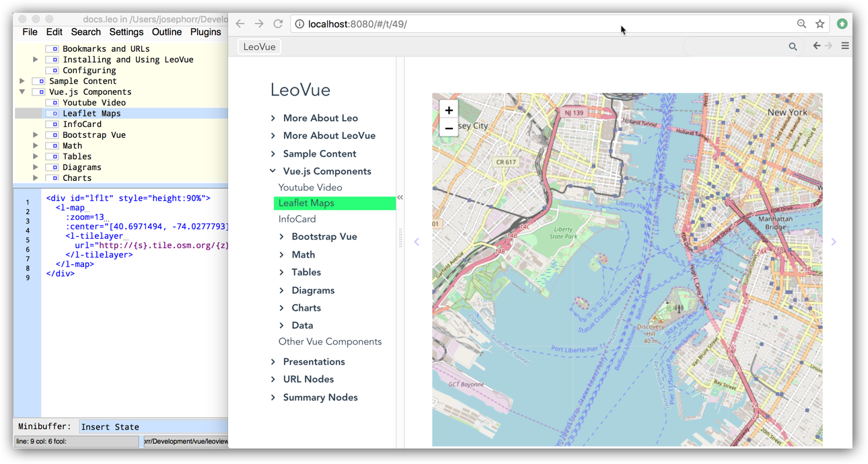Click the node box icon beside Youtube Video in Leo

[x=52, y=103]
